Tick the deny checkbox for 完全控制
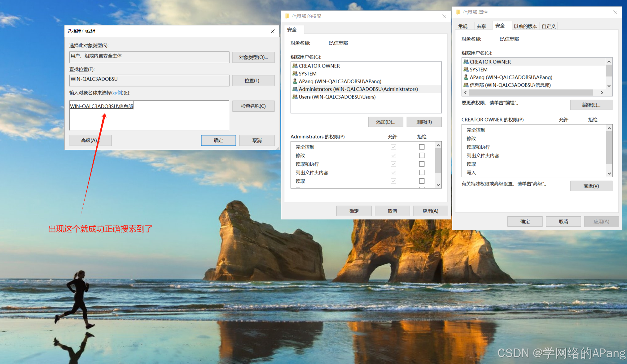Screen dimensions: 627x364 click(x=422, y=147)
